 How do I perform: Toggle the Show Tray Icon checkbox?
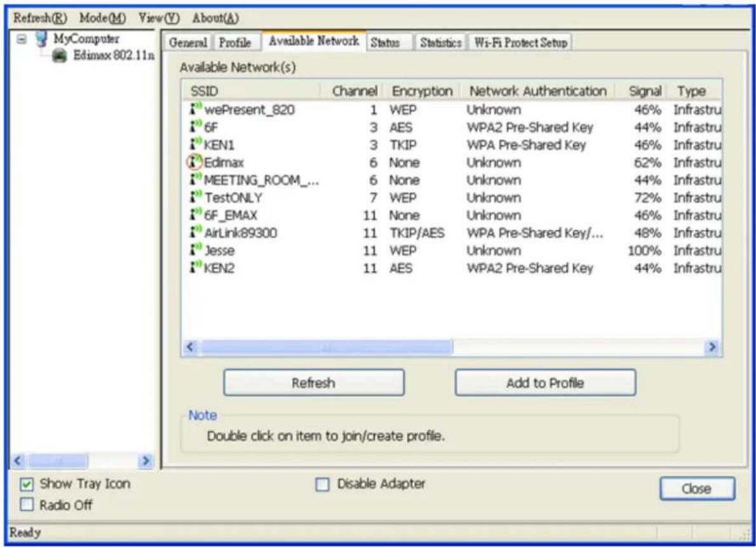tap(27, 484)
